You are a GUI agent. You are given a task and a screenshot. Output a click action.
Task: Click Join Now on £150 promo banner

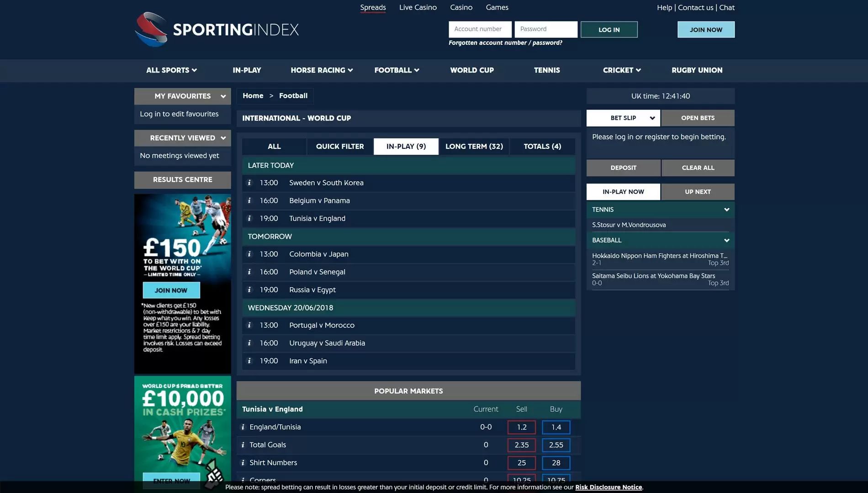(x=171, y=290)
